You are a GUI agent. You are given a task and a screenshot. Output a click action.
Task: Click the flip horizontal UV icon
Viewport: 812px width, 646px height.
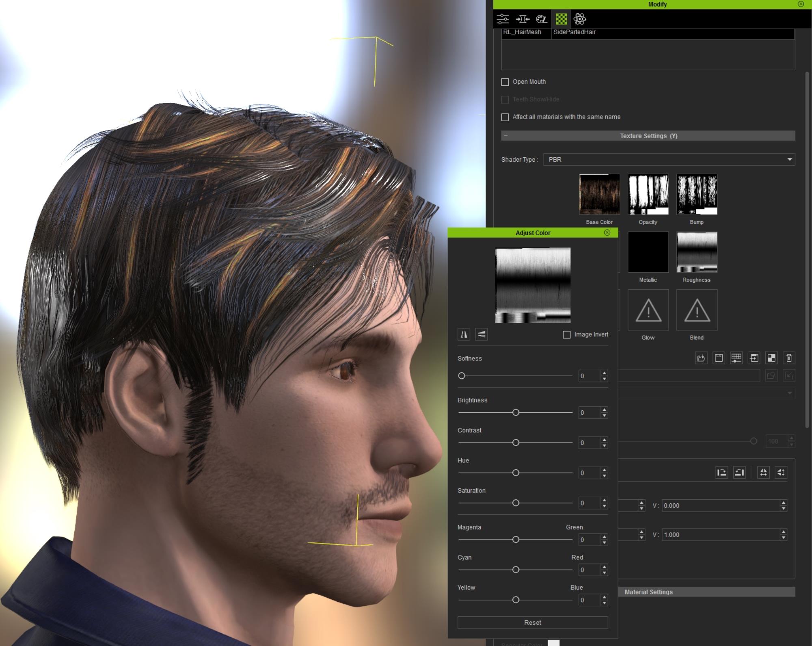pos(763,473)
